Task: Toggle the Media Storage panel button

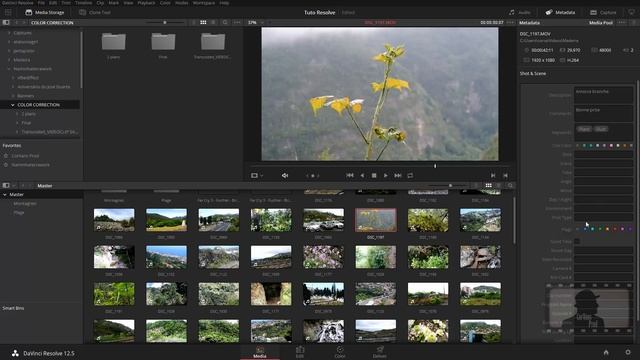Action: tap(45, 12)
